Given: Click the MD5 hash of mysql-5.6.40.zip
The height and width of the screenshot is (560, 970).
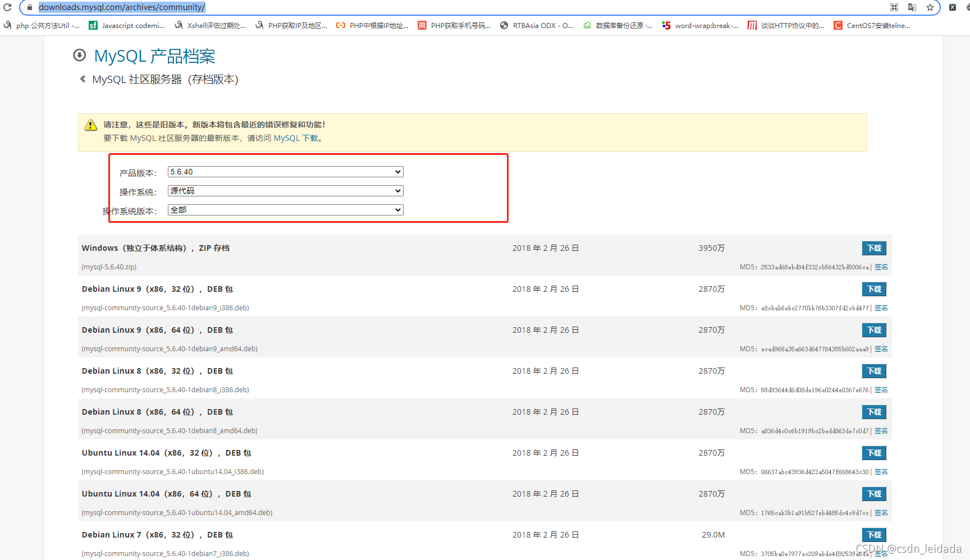Looking at the screenshot, I should [815, 267].
